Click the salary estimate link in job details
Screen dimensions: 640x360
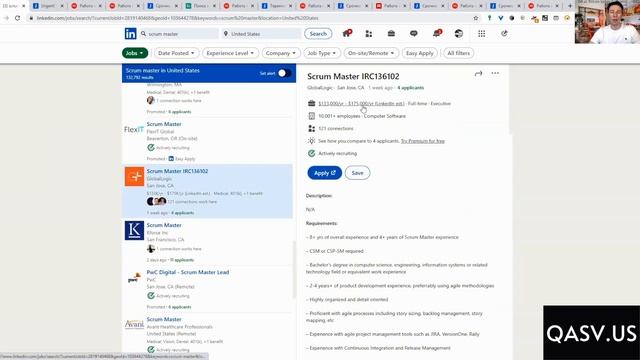(361, 104)
